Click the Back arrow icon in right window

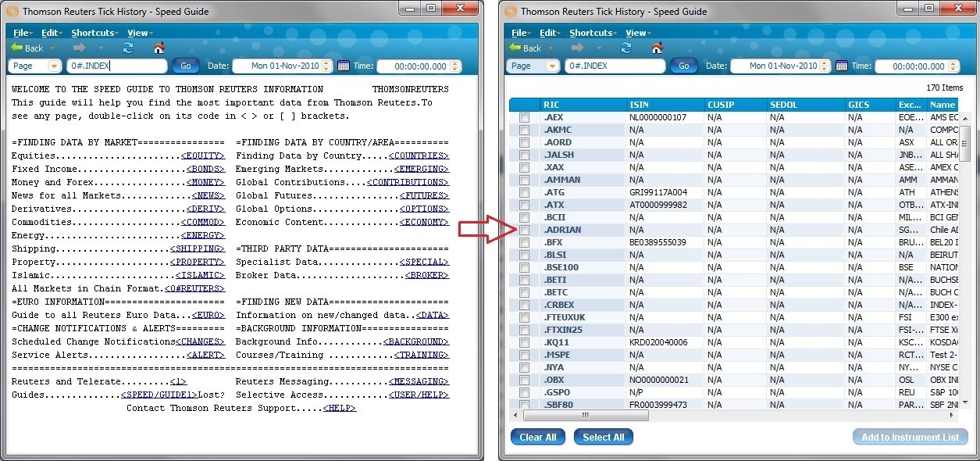515,48
